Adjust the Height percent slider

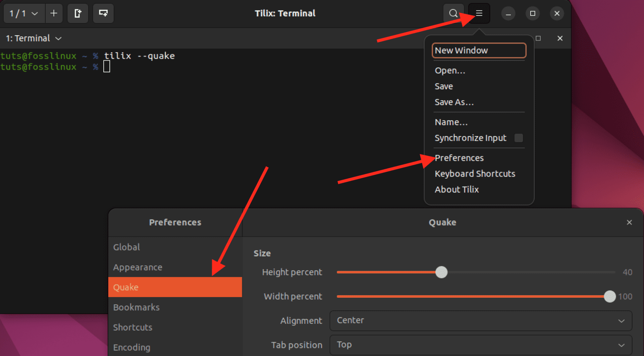[x=442, y=272]
